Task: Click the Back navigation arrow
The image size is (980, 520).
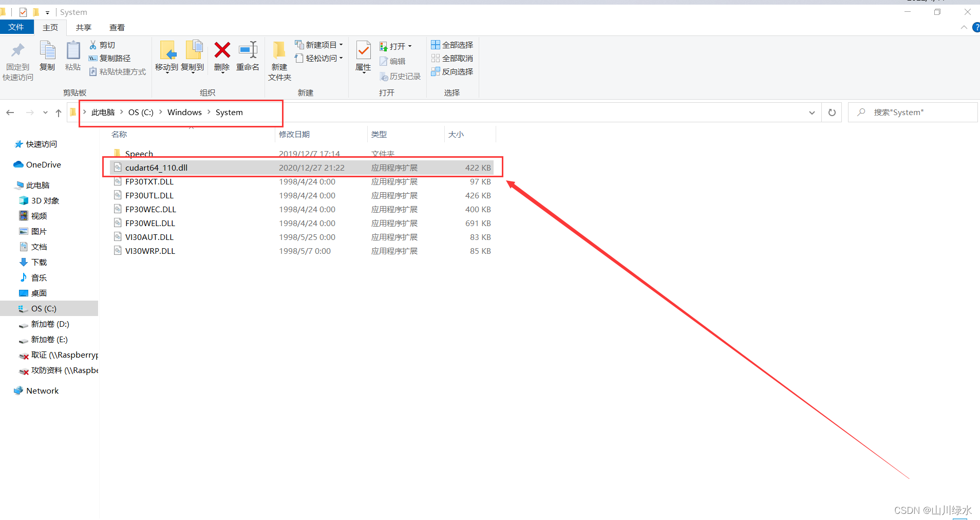Action: click(10, 113)
